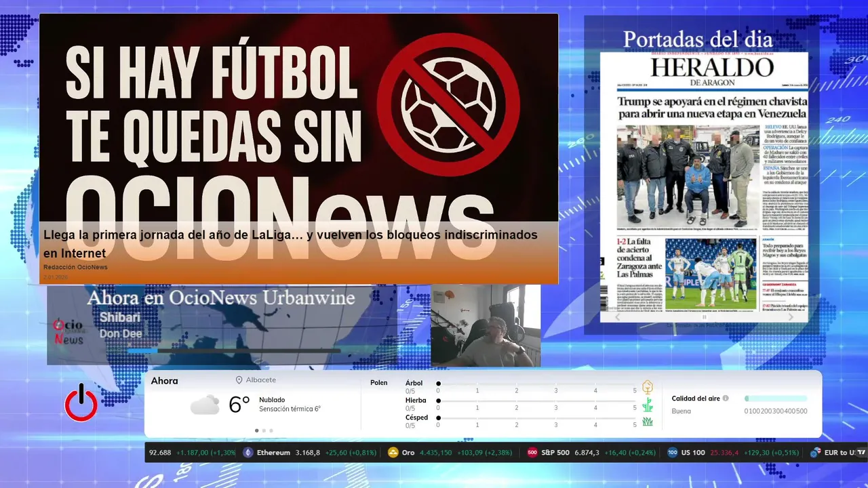Click the 'Don Dee' artist name
The image size is (868, 488).
click(121, 333)
